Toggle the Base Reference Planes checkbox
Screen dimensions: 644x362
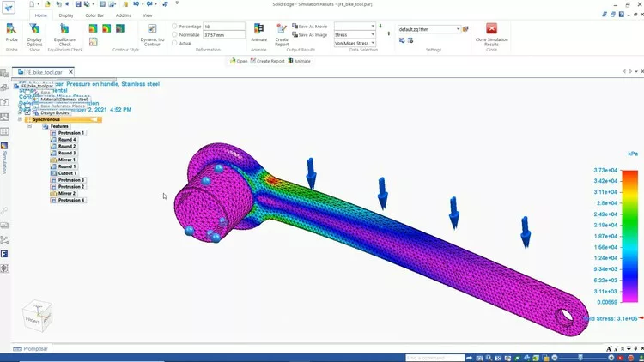[x=27, y=106]
